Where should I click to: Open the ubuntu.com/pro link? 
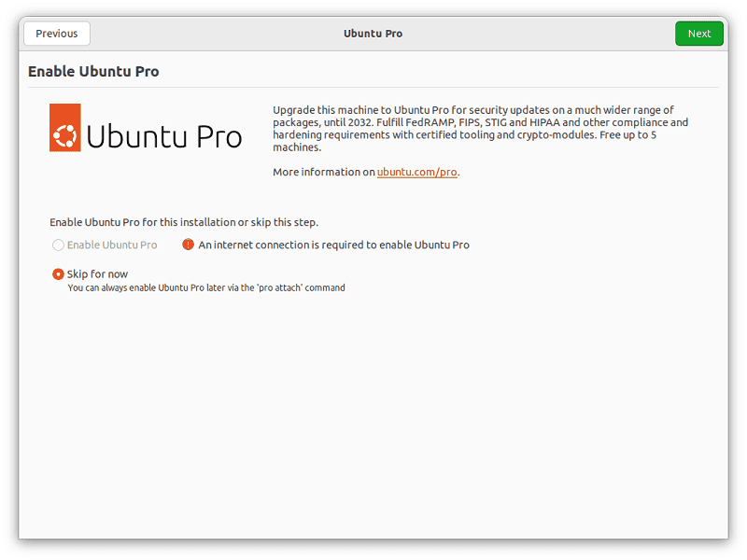click(x=416, y=172)
